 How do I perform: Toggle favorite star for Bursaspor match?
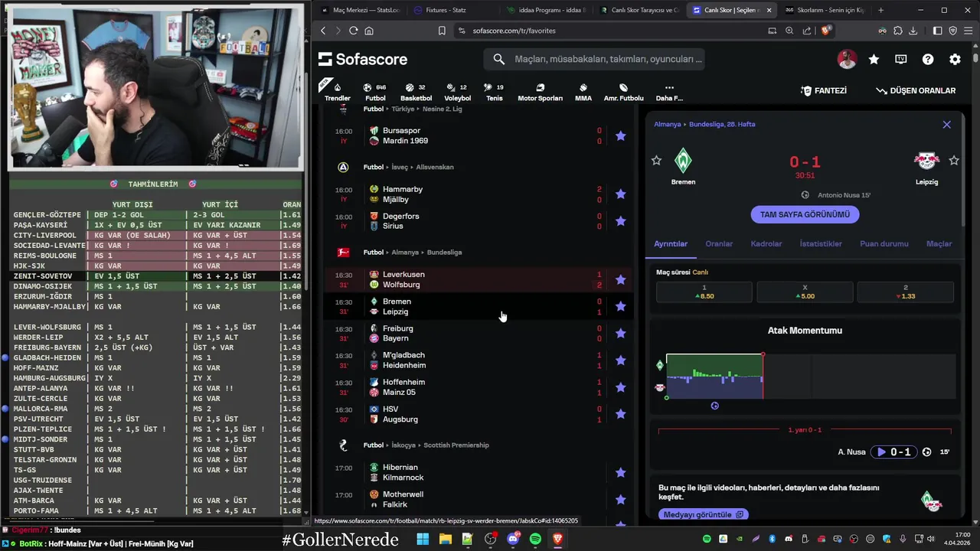click(x=620, y=135)
